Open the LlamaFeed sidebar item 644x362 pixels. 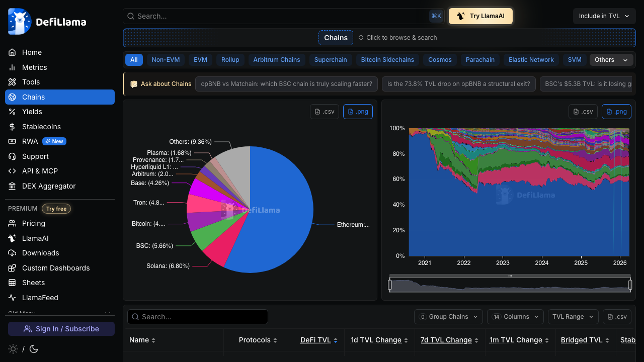40,298
